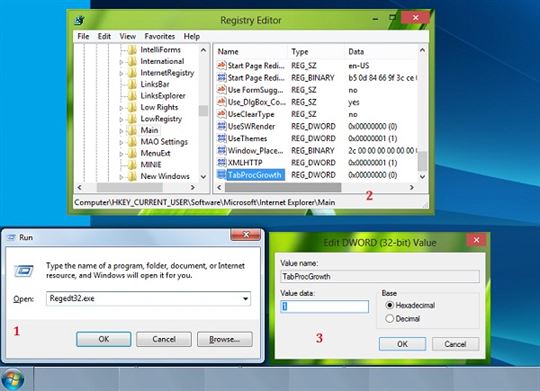Click the tree pane vertical scrollbar thumb

(x=203, y=111)
